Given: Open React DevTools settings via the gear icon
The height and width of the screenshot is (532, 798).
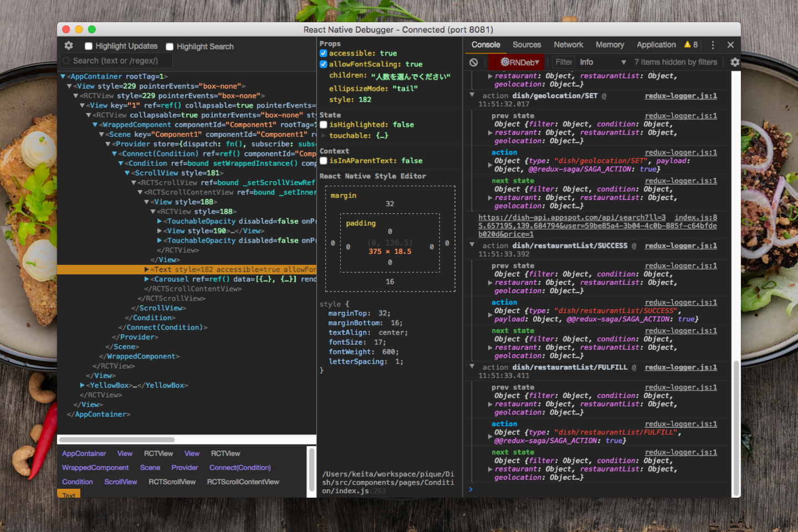Looking at the screenshot, I should coord(68,45).
